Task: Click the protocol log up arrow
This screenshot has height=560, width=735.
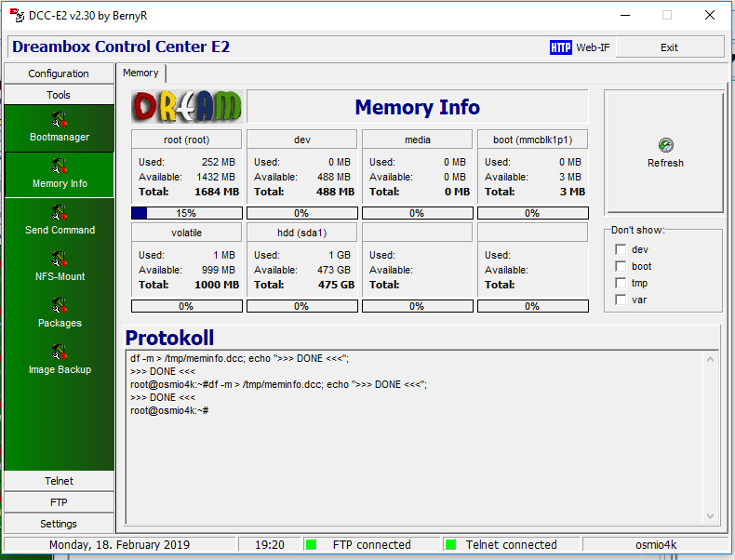Action: click(710, 359)
